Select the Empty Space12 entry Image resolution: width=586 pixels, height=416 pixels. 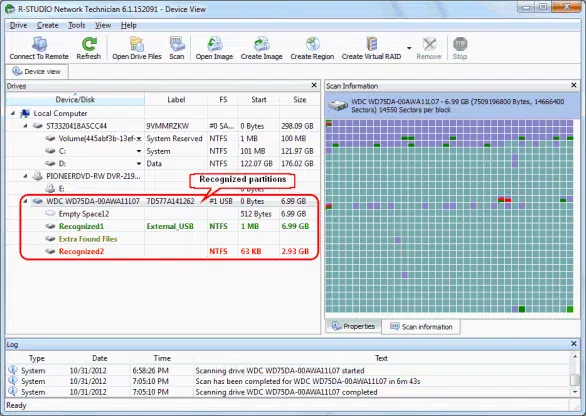tap(84, 214)
